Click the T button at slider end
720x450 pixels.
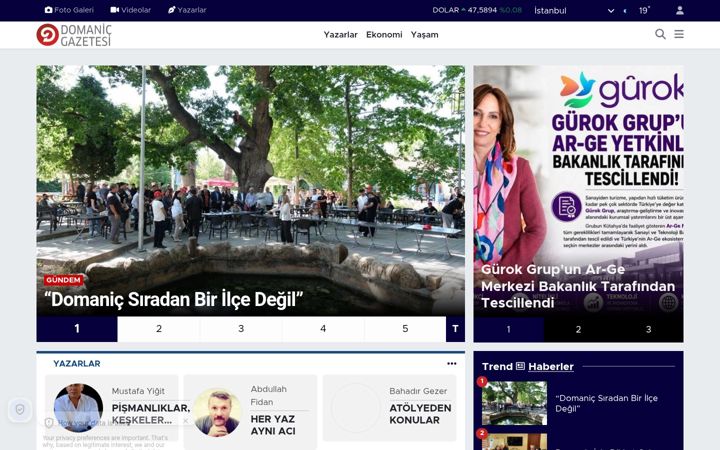455,329
